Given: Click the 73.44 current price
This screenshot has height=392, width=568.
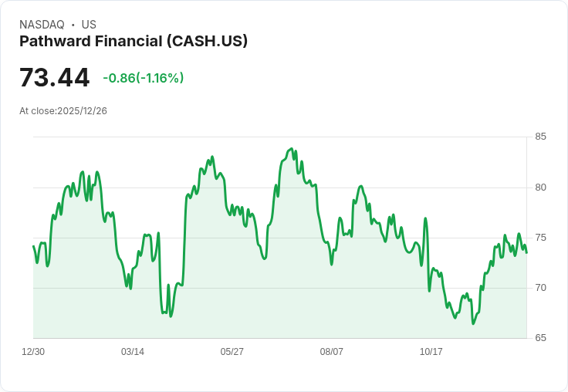Looking at the screenshot, I should [54, 77].
